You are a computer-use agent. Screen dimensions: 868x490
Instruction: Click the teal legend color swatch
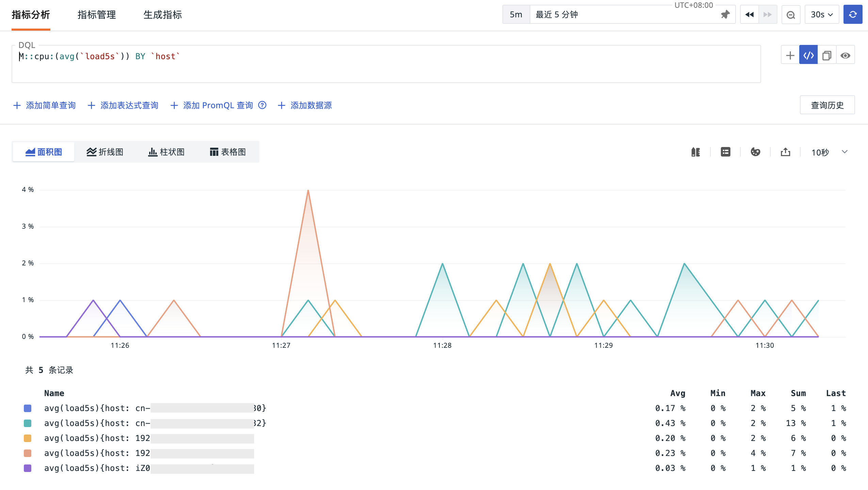click(x=28, y=423)
